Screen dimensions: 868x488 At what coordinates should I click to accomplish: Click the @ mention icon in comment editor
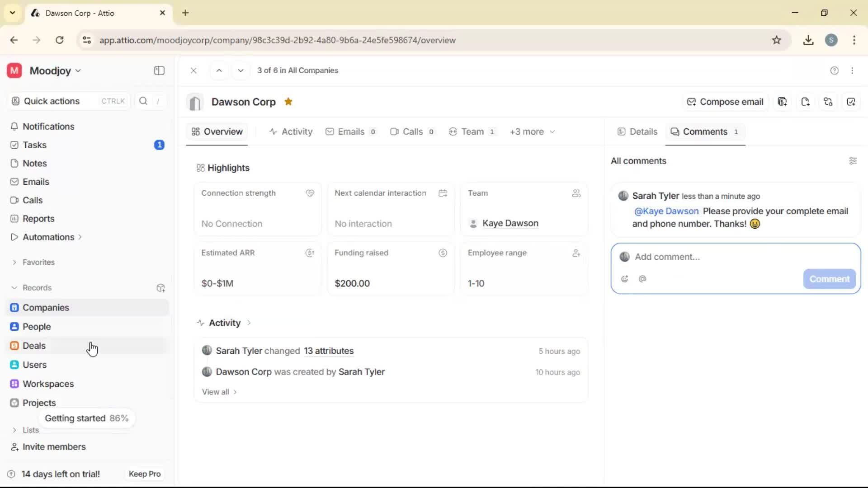pos(643,279)
